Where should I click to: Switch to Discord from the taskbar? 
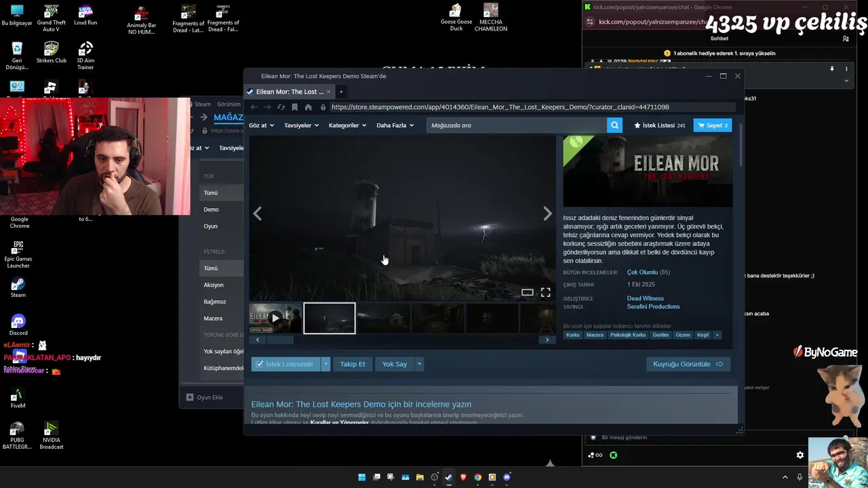tap(507, 477)
